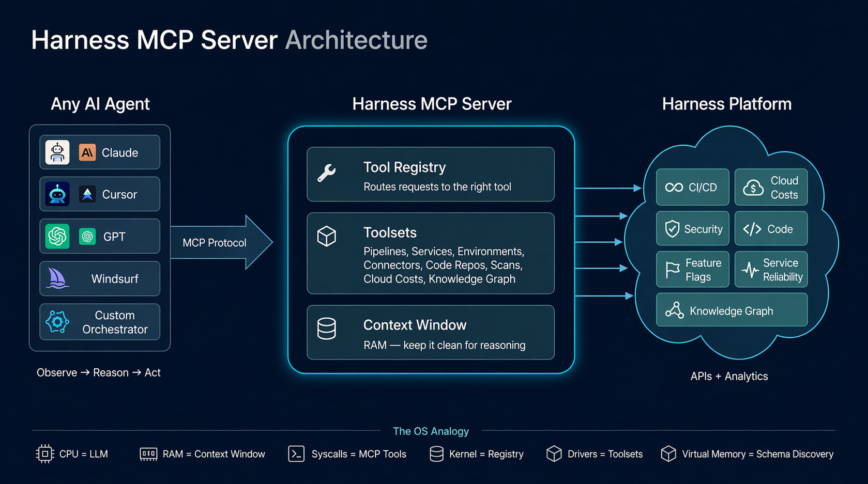Click the Claude robot avatar icon
This screenshot has width=868, height=484.
coord(57,152)
